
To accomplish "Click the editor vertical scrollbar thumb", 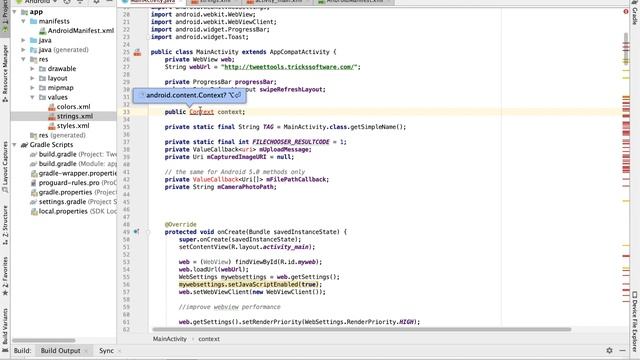I will click(x=626, y=48).
